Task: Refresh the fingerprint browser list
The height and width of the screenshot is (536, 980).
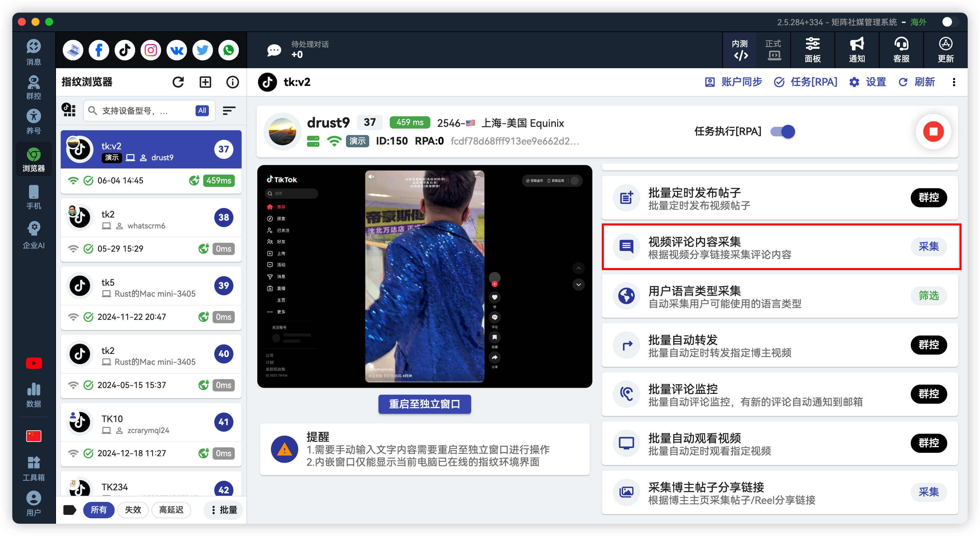Action: point(178,82)
